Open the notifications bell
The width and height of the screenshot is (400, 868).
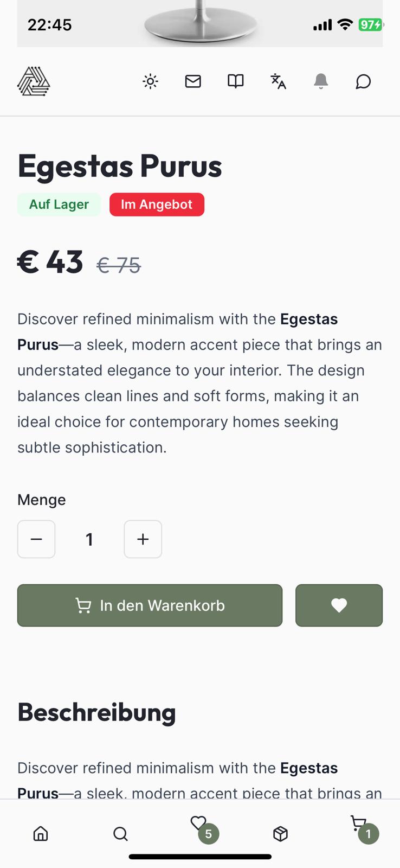click(321, 81)
